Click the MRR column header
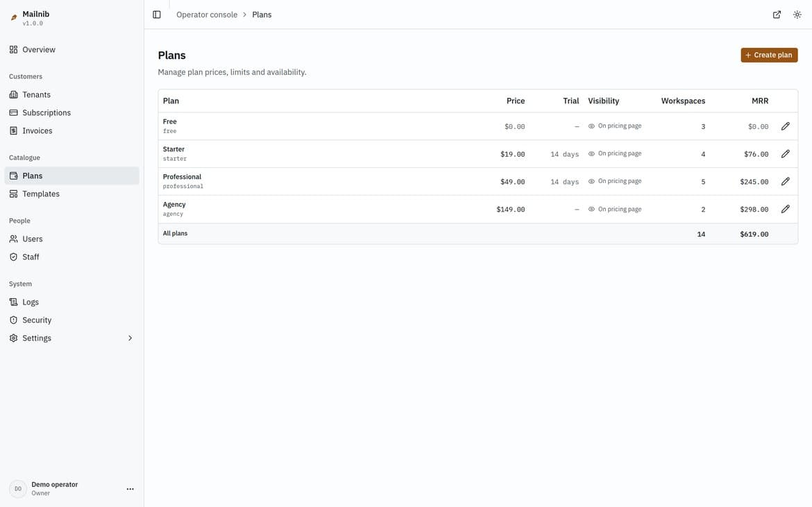This screenshot has height=507, width=812. coord(760,101)
